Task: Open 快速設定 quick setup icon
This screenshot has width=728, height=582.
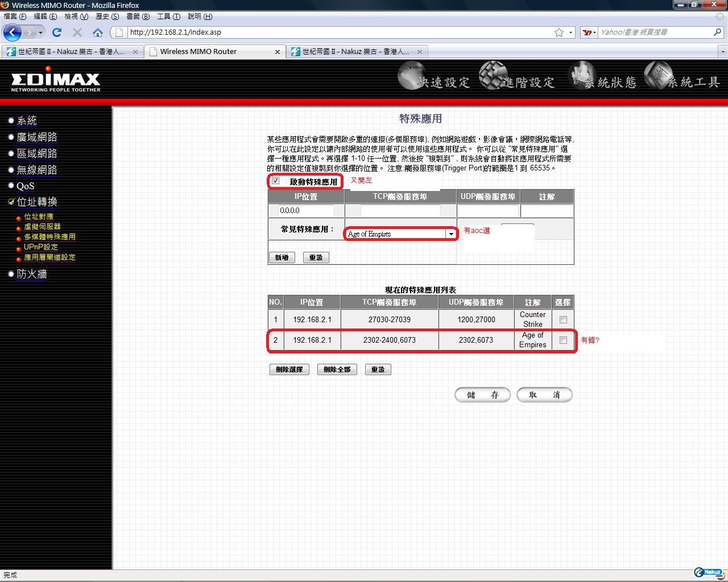Action: click(435, 77)
